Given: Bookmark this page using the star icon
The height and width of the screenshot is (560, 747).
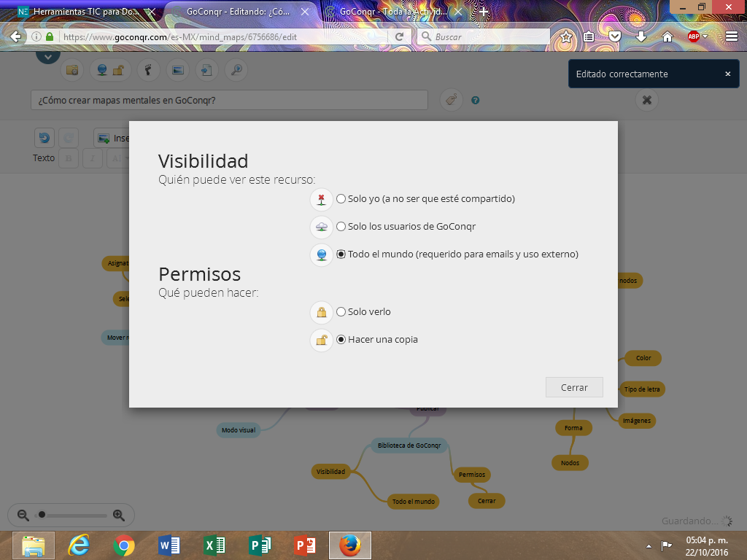Looking at the screenshot, I should pyautogui.click(x=566, y=36).
